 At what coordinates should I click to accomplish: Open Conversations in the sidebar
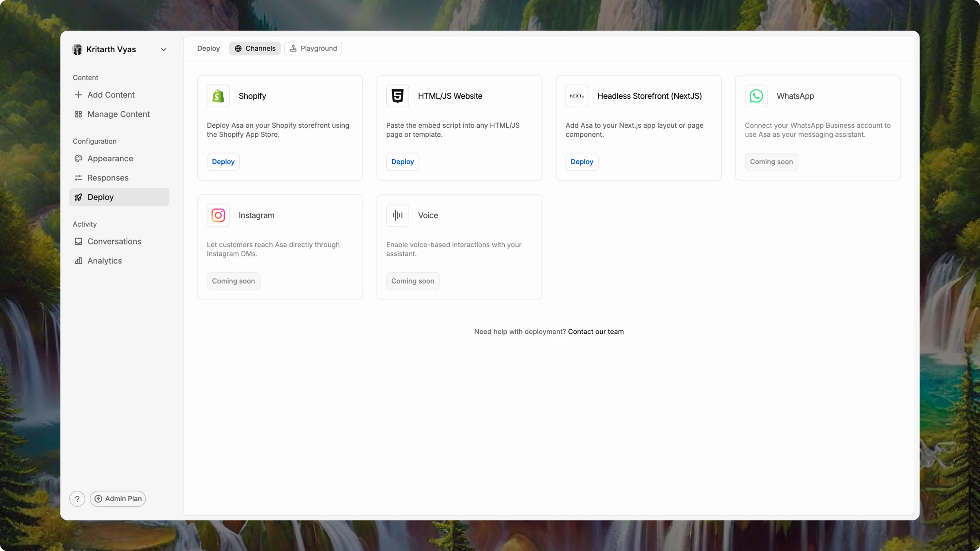(x=119, y=242)
